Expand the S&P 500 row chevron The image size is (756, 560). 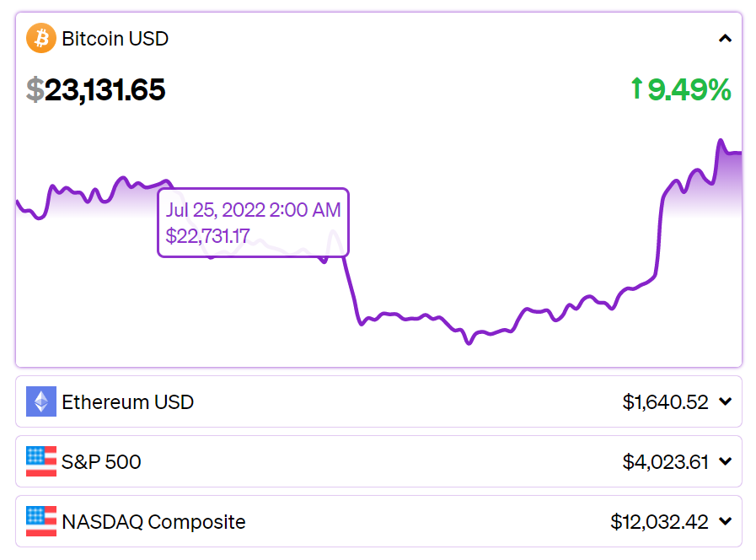(725, 462)
